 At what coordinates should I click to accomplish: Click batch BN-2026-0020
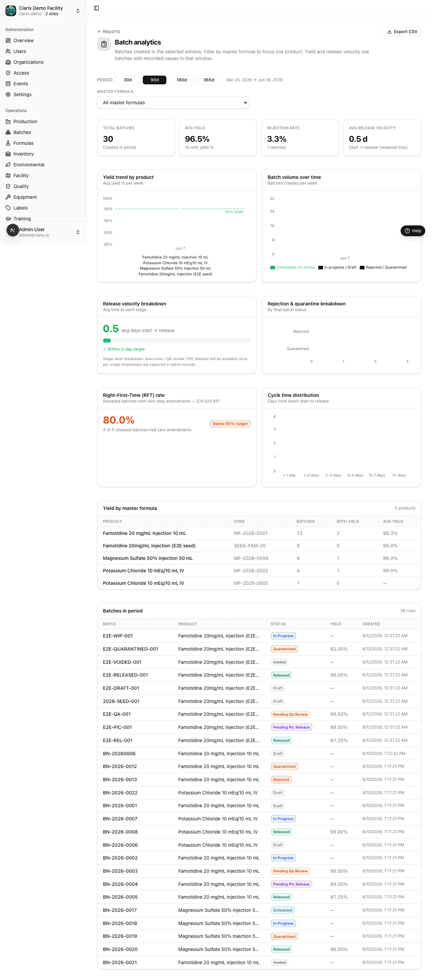click(x=120, y=949)
